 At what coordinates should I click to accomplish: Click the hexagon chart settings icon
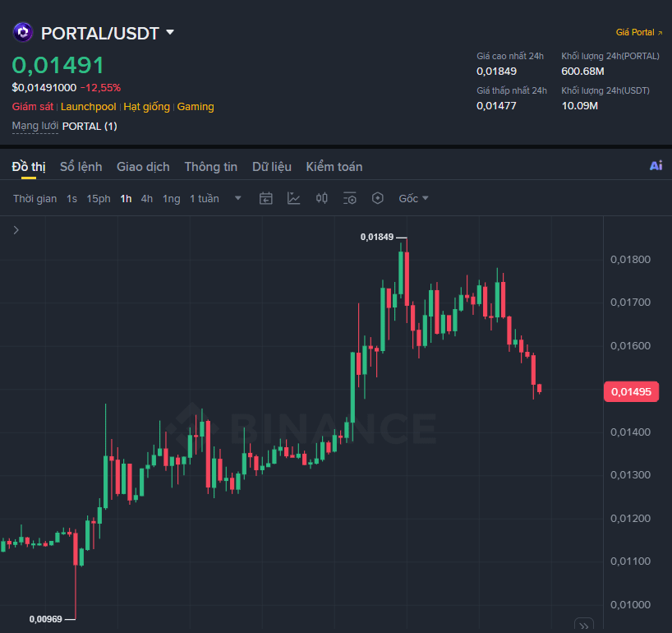378,198
